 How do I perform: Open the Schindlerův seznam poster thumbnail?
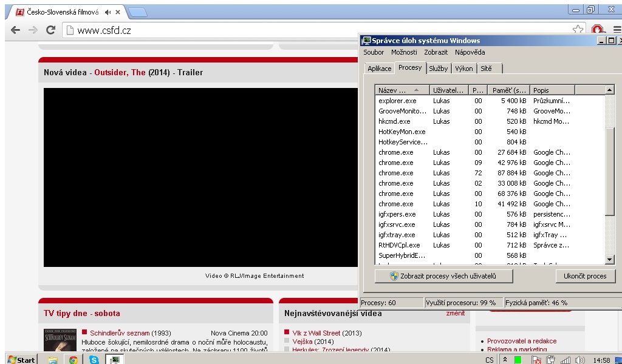[x=60, y=340]
